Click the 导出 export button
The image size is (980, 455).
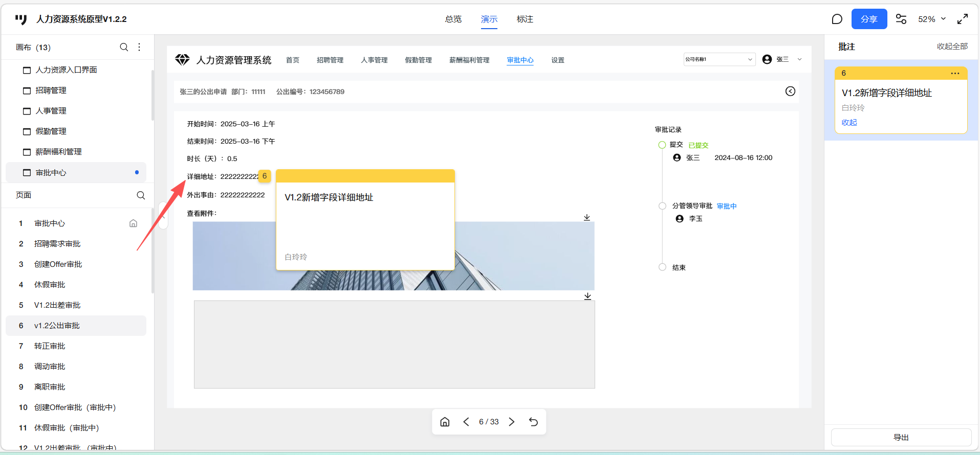point(901,438)
